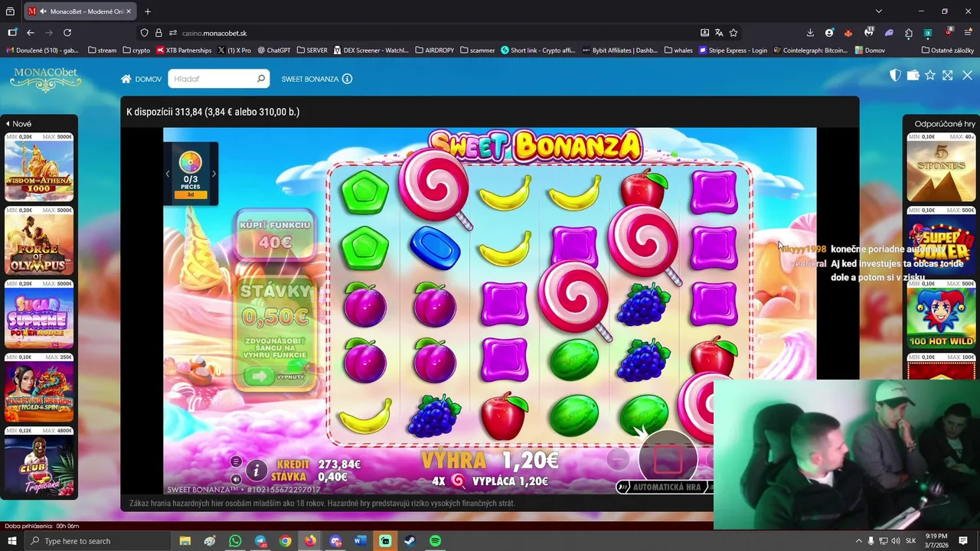Screen dimensions: 980x551
Task: Open the Stripe Express - Login bookmark
Action: (x=732, y=51)
